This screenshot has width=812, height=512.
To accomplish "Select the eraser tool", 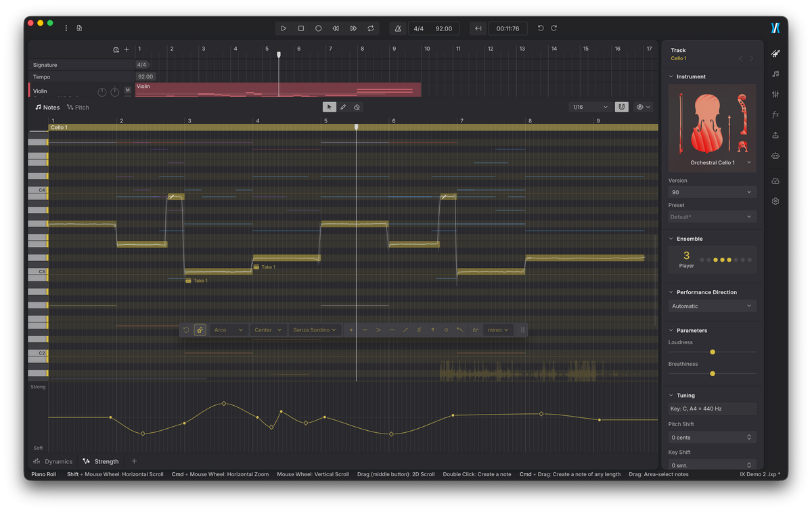I will pos(357,107).
